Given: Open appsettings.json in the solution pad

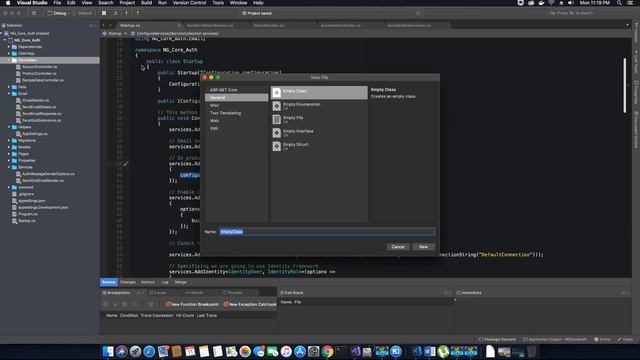Looking at the screenshot, I should point(31,201).
